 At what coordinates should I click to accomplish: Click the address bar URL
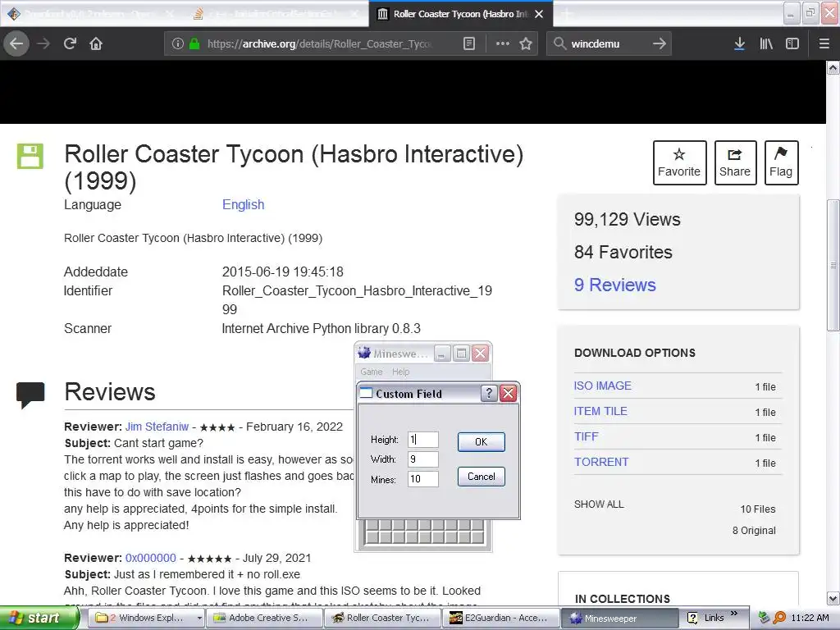[319, 43]
